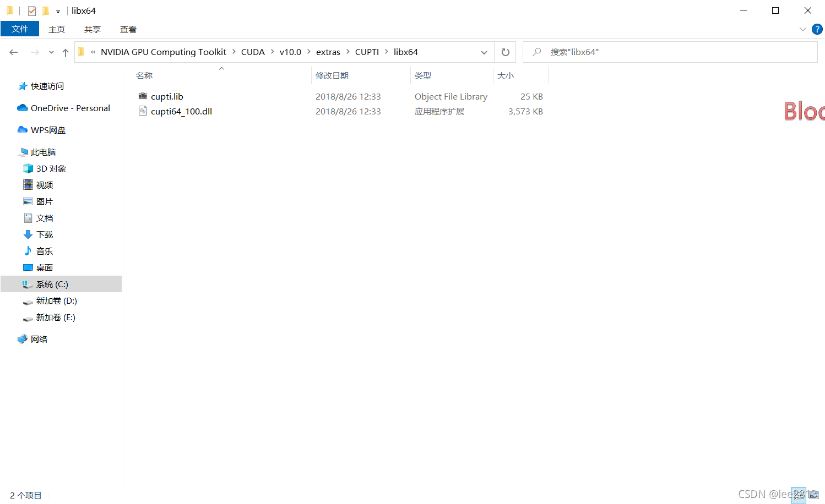Image resolution: width=825 pixels, height=504 pixels.
Task: Expand the ribbon with the chevron
Action: 802,29
